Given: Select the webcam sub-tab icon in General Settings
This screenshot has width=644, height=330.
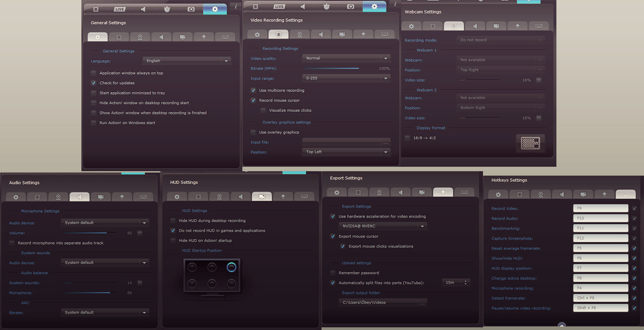Looking at the screenshot, I should point(140,37).
